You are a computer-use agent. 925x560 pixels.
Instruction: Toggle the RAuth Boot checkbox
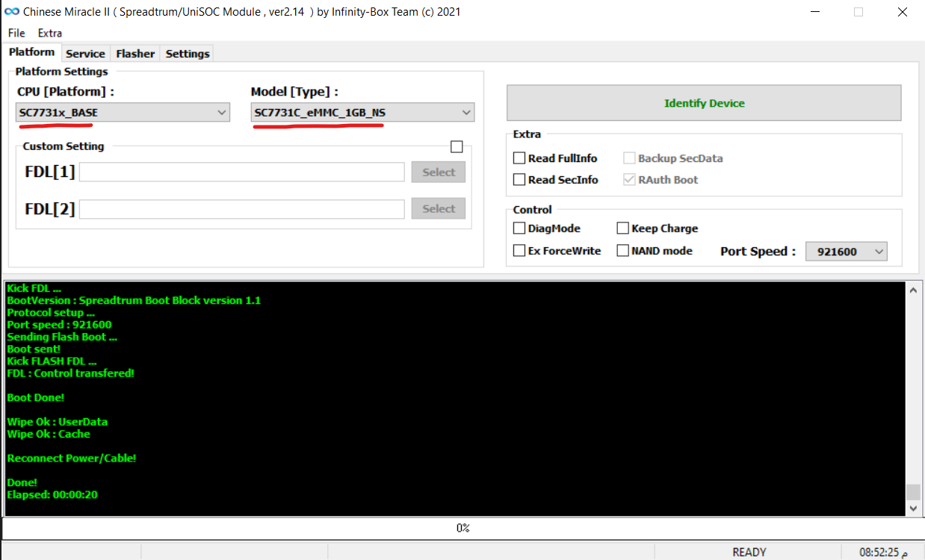tap(629, 180)
